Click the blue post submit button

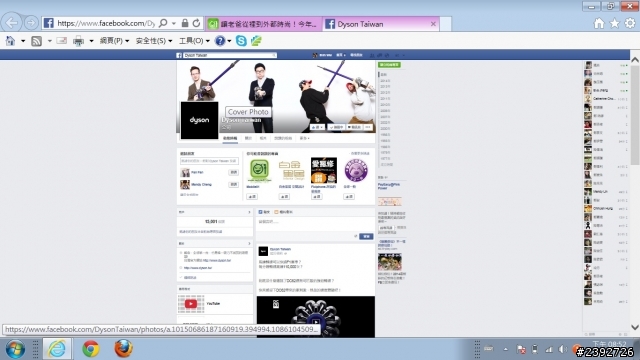(366, 236)
